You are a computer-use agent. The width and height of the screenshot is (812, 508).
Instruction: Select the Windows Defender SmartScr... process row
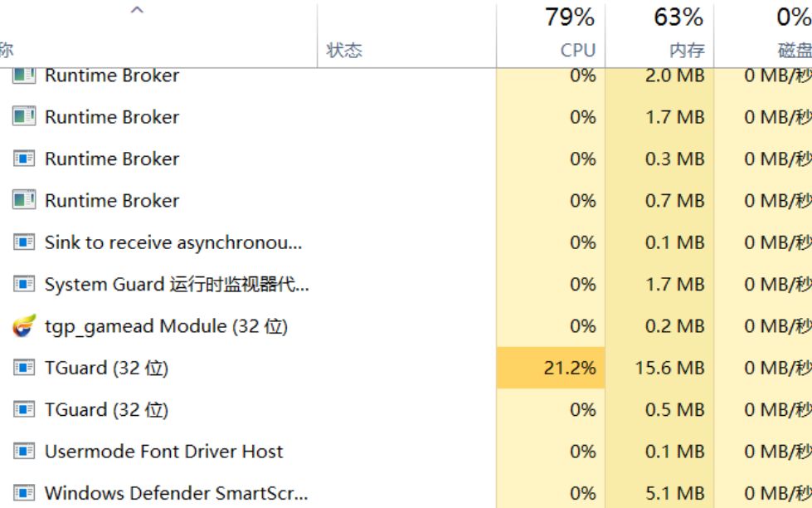click(x=176, y=494)
